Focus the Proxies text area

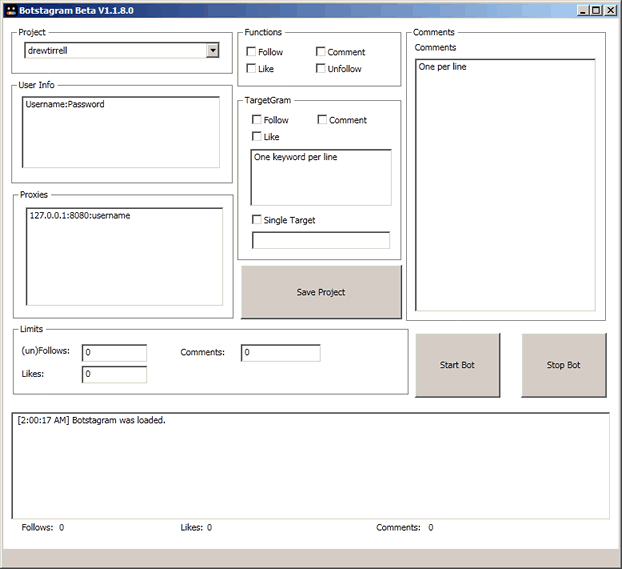click(x=124, y=256)
